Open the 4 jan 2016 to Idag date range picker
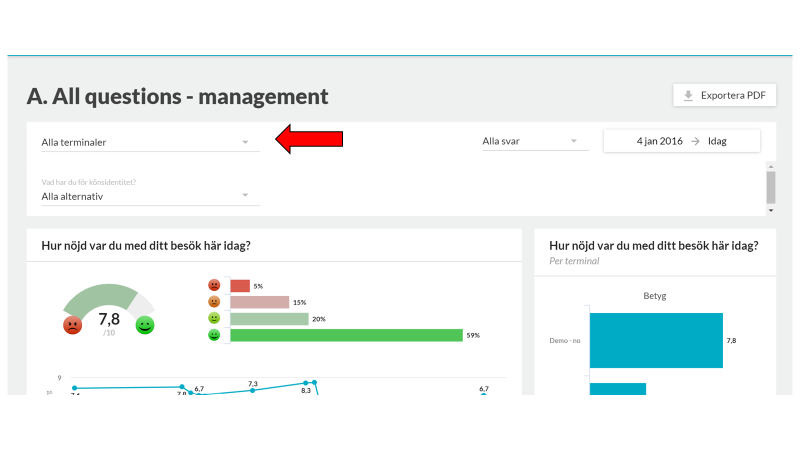Screen dimensions: 800x450 [682, 141]
